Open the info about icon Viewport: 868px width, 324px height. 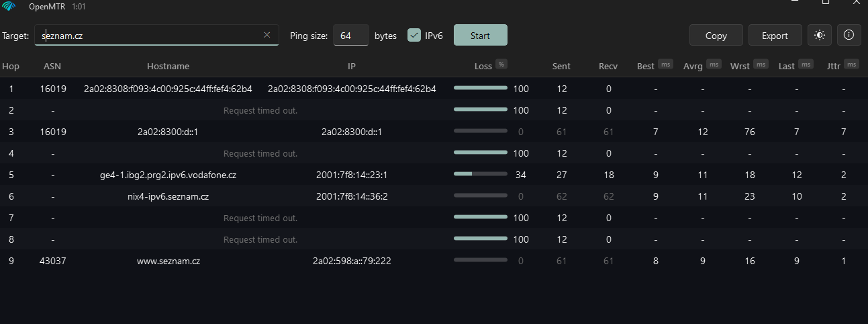coord(849,35)
